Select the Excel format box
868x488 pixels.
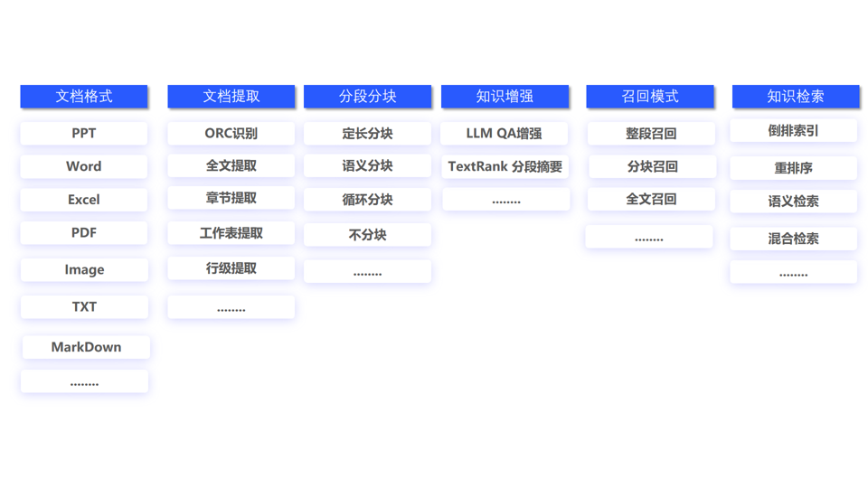point(83,200)
